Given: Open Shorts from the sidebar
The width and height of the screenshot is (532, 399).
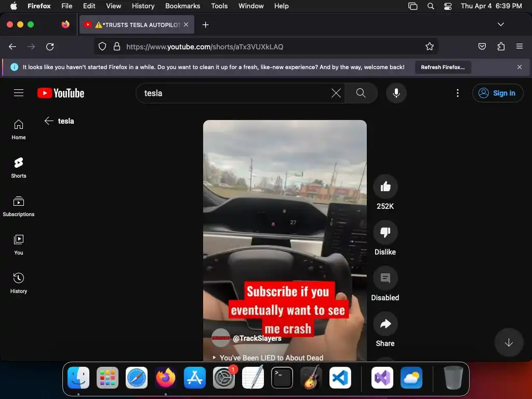Looking at the screenshot, I should pyautogui.click(x=19, y=168).
